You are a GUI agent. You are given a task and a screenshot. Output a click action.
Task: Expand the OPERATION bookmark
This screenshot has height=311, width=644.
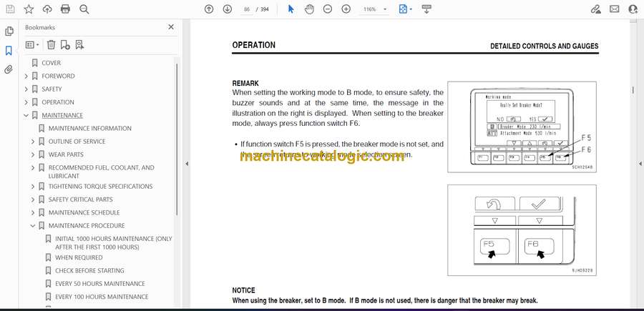coord(26,102)
